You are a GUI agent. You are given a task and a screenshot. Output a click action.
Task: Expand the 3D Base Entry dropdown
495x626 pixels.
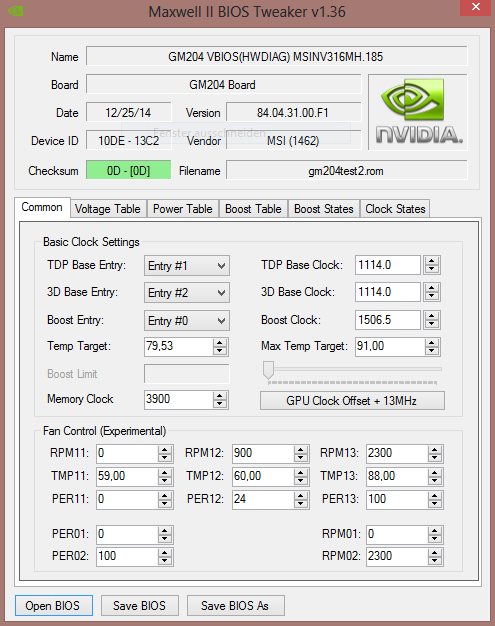187,293
